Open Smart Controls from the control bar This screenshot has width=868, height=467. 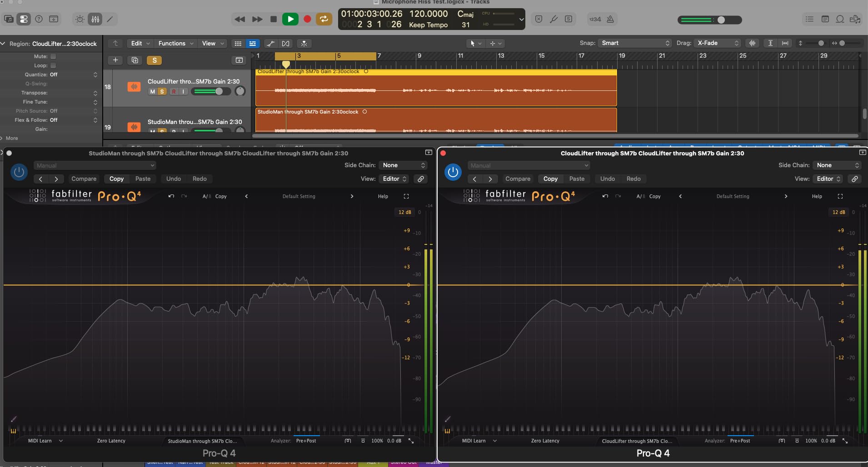tap(80, 19)
